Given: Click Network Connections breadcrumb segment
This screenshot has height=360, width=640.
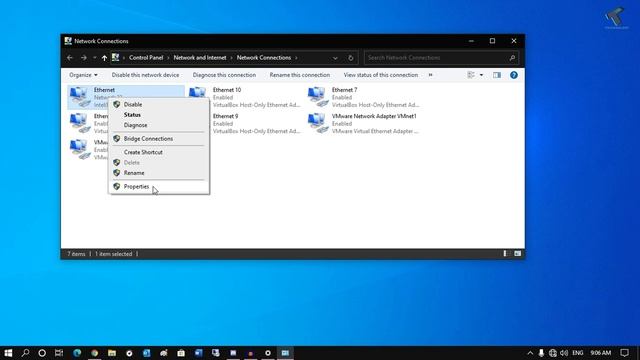Looking at the screenshot, I should click(x=264, y=58).
